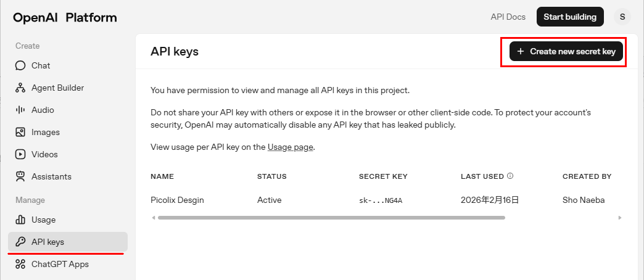Image resolution: width=644 pixels, height=280 pixels.
Task: Click the sk-...NG4A secret key value
Action: click(381, 201)
